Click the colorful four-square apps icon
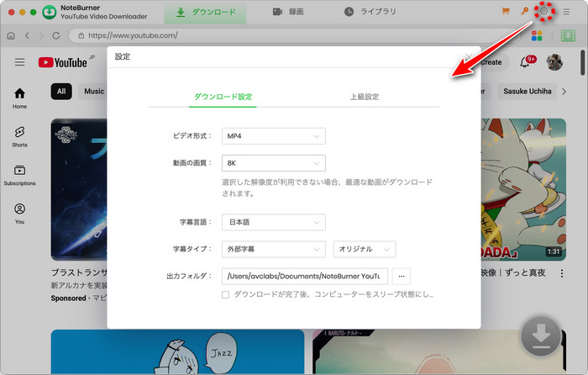The image size is (588, 375). pyautogui.click(x=537, y=35)
